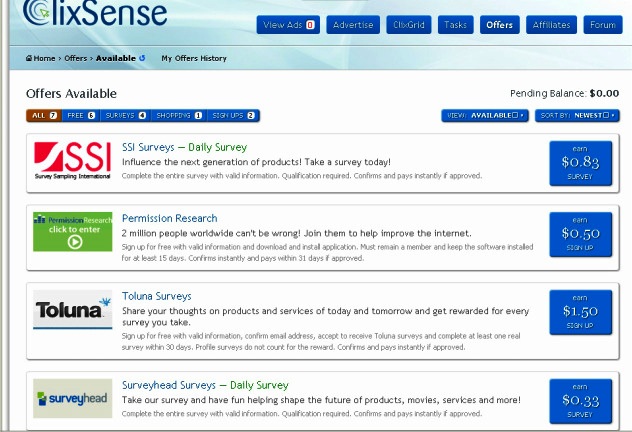The width and height of the screenshot is (632, 432).
Task: Open the Toluna logo image
Action: pyautogui.click(x=72, y=310)
